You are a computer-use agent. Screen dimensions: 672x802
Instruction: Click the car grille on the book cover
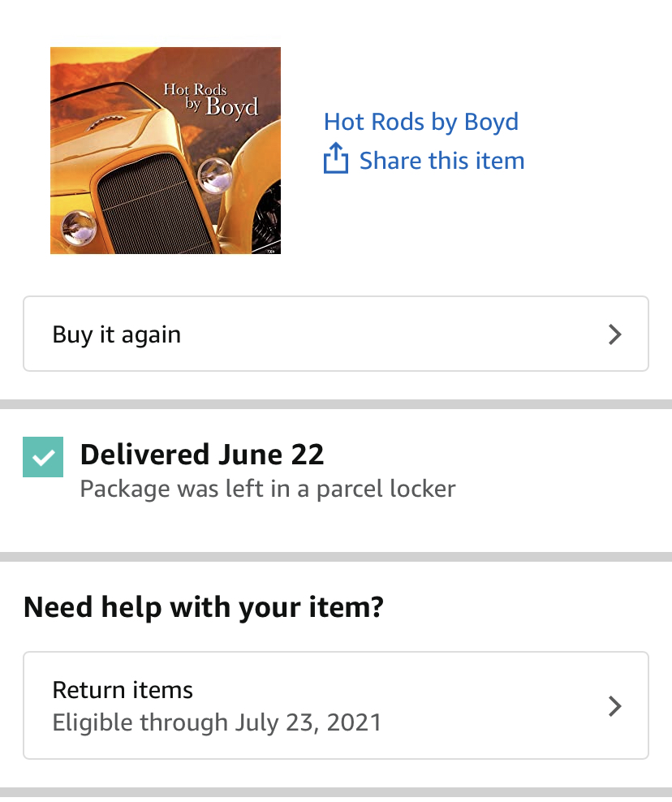pyautogui.click(x=149, y=205)
